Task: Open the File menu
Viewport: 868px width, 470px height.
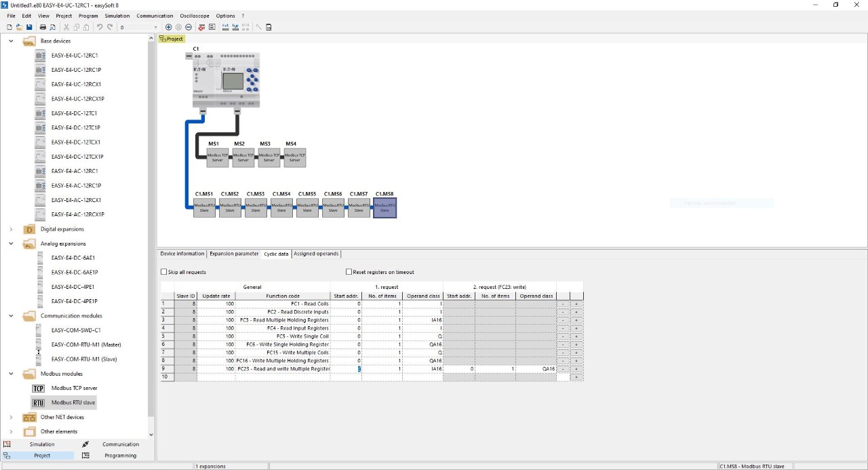Action: tap(11, 16)
